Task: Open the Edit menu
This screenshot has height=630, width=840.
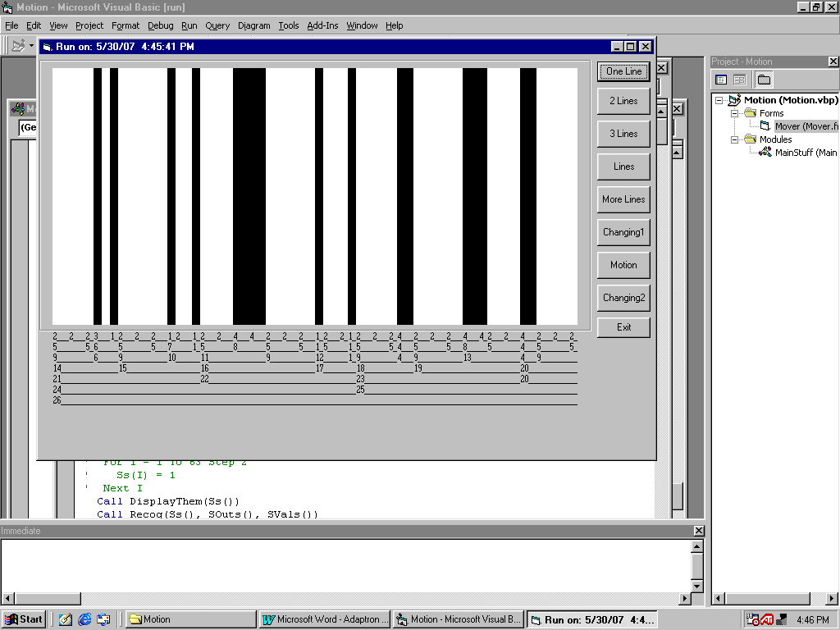Action: pyautogui.click(x=34, y=25)
